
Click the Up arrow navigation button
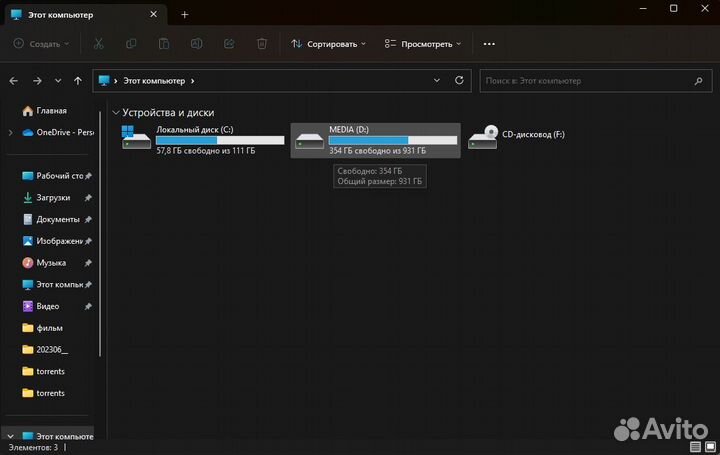78,80
